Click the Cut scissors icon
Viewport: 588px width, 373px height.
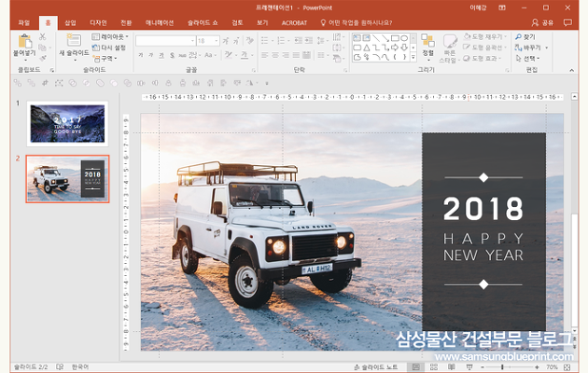coord(42,36)
